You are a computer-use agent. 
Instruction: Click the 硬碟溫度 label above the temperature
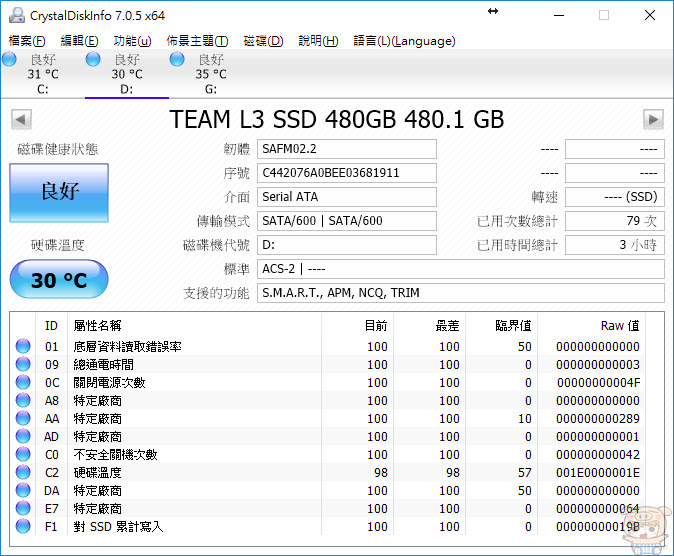(57, 245)
